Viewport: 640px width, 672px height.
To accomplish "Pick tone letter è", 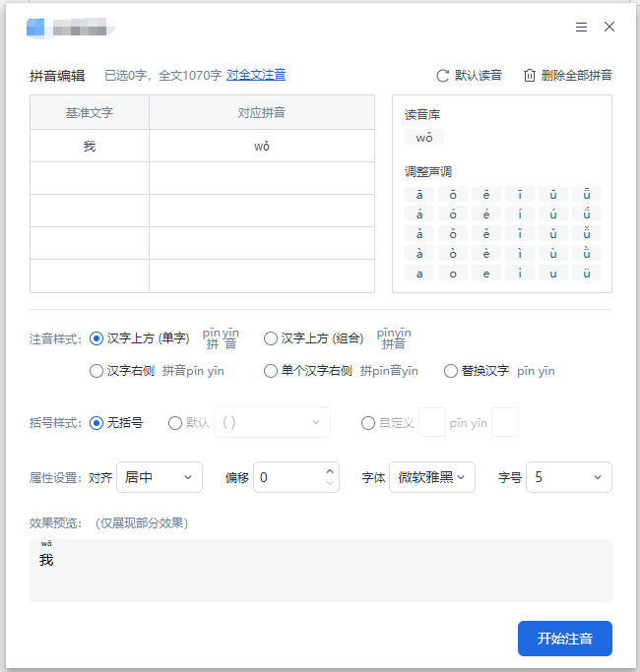I will 486,253.
